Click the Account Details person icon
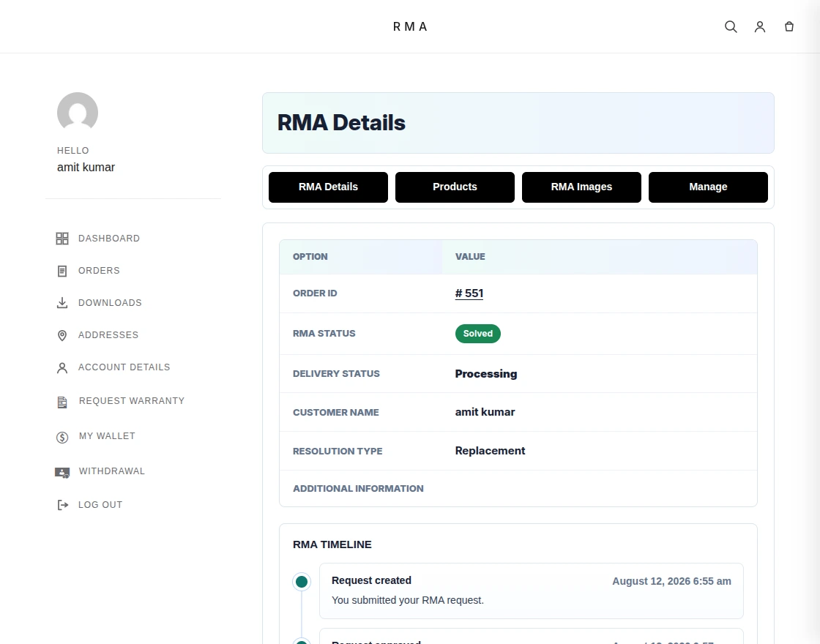 (62, 367)
